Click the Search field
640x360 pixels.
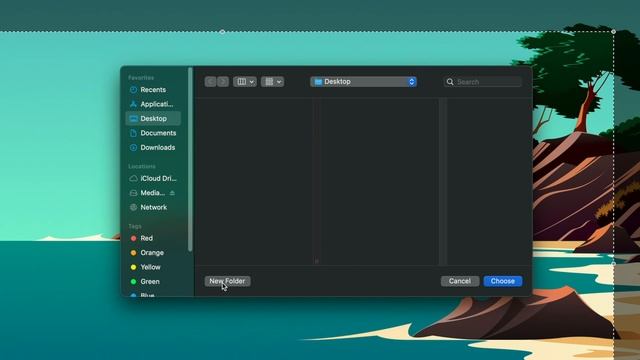pyautogui.click(x=482, y=82)
